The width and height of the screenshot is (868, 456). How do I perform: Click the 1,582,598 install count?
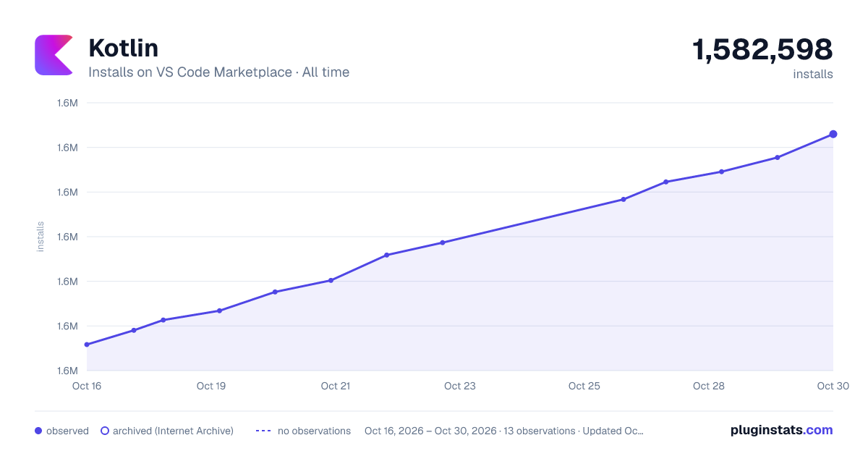click(x=762, y=50)
